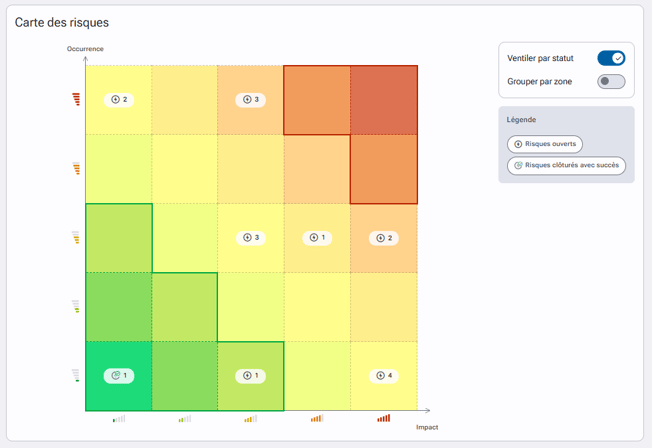Click the Risques ouverts legend chip

click(545, 144)
